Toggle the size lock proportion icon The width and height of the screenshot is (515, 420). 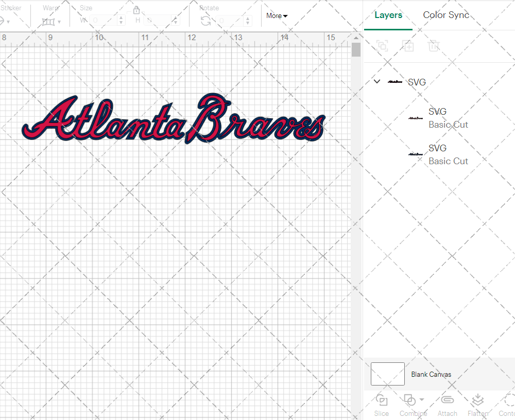click(x=136, y=10)
